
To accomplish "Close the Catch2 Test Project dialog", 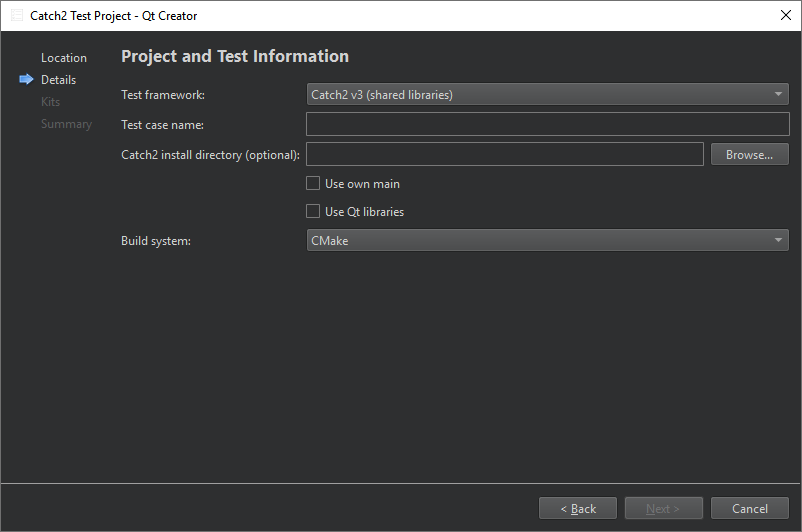I will (x=785, y=16).
